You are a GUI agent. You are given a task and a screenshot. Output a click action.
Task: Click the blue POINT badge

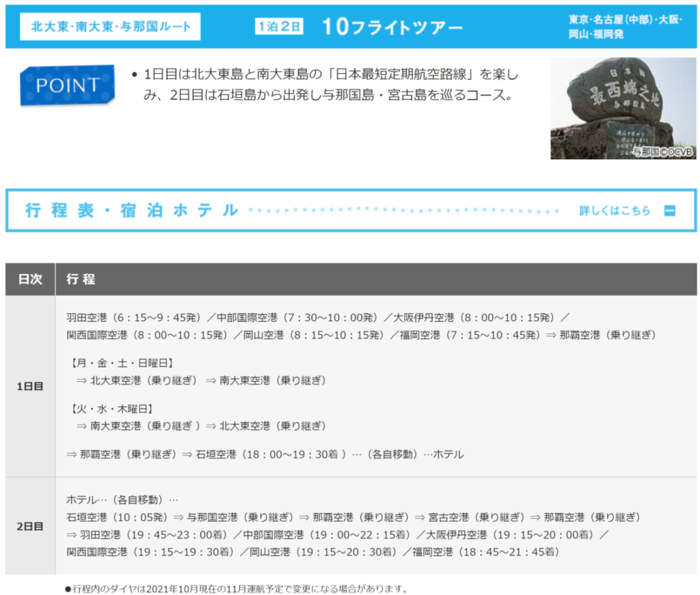(x=67, y=85)
